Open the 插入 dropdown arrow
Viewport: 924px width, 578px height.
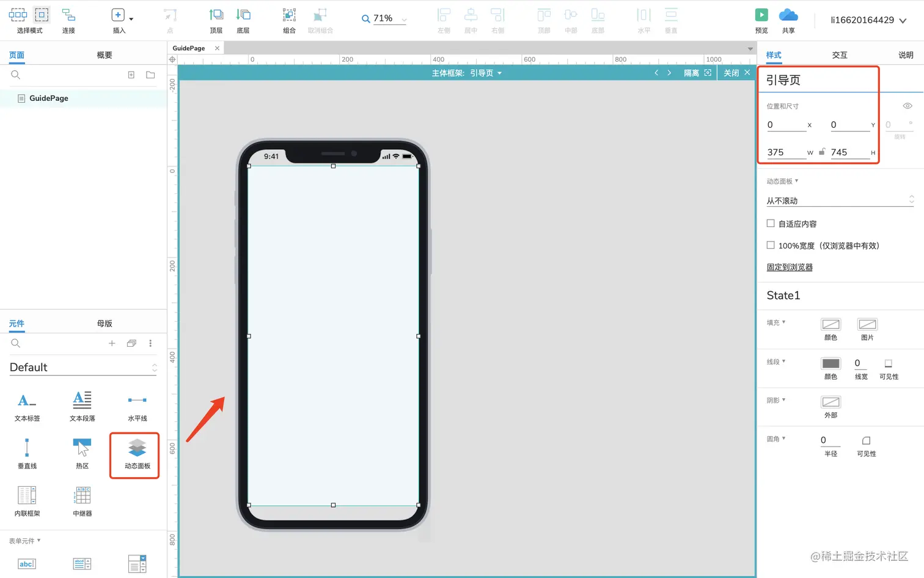(x=131, y=19)
